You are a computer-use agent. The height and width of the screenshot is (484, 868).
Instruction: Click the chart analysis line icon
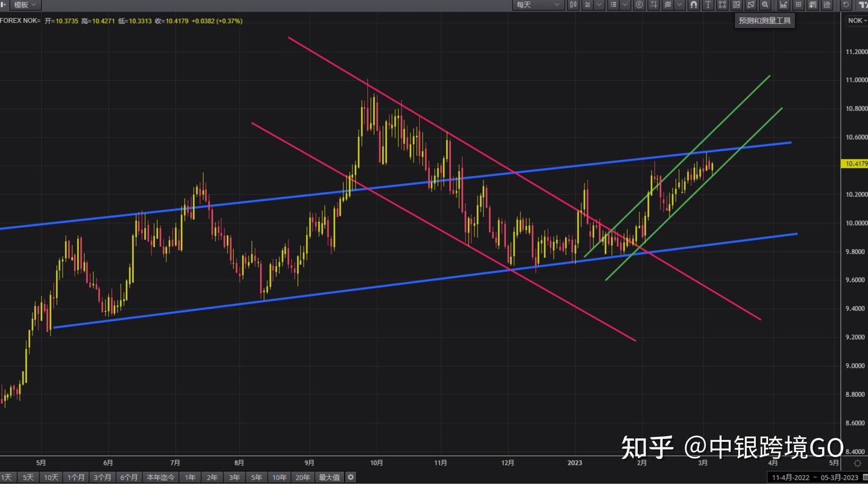point(587,5)
